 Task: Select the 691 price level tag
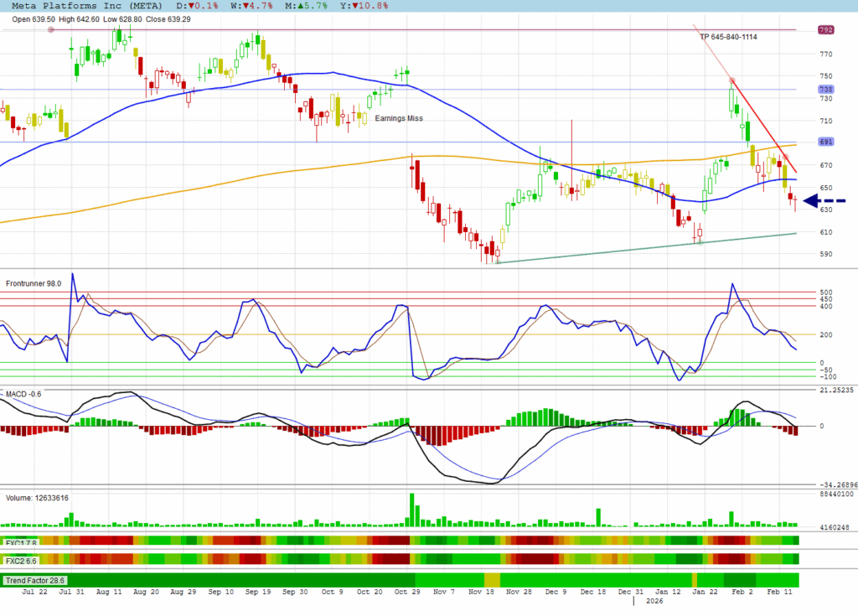coord(825,142)
